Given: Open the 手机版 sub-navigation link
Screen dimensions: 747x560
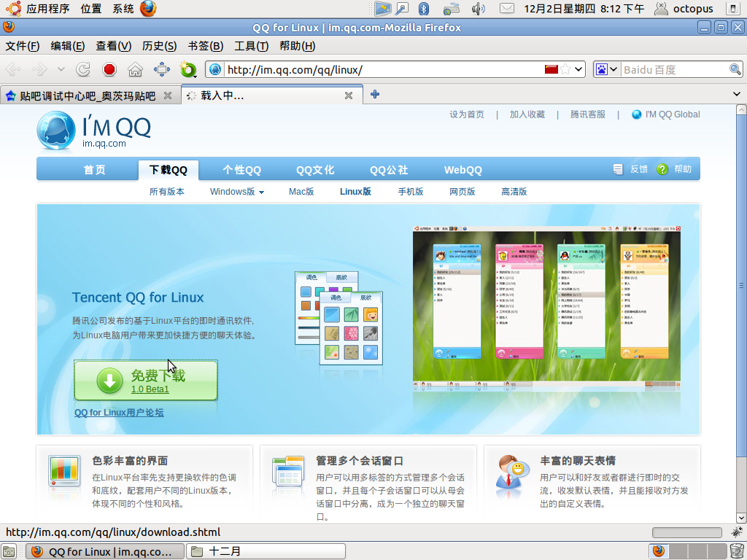Looking at the screenshot, I should point(411,192).
